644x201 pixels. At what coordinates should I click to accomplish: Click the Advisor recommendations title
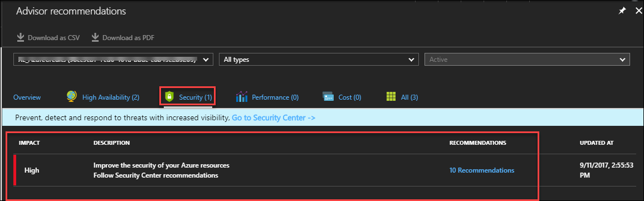pos(71,12)
